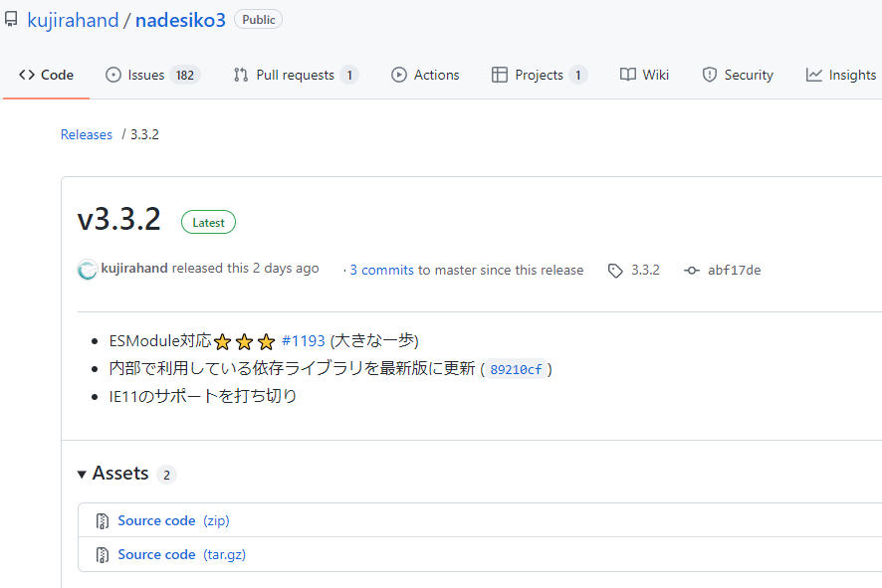Click the repository book icon beside kujirahand

(x=11, y=19)
